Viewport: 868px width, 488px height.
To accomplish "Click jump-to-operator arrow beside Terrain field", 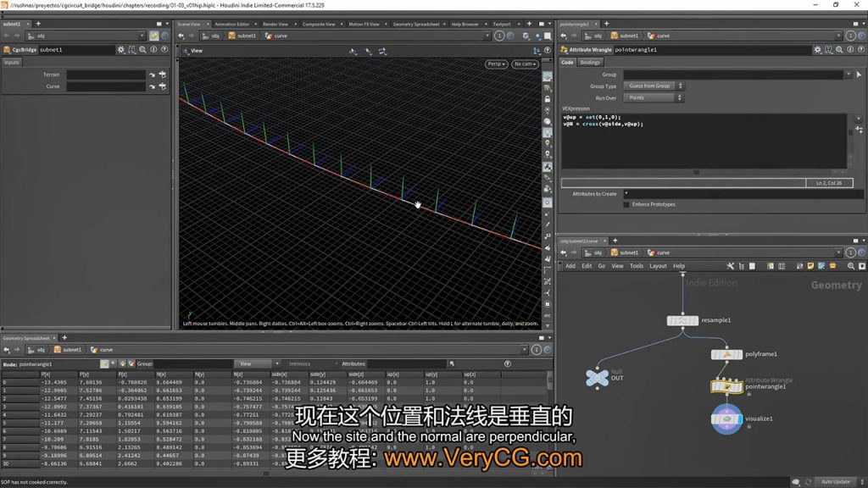I will point(152,75).
